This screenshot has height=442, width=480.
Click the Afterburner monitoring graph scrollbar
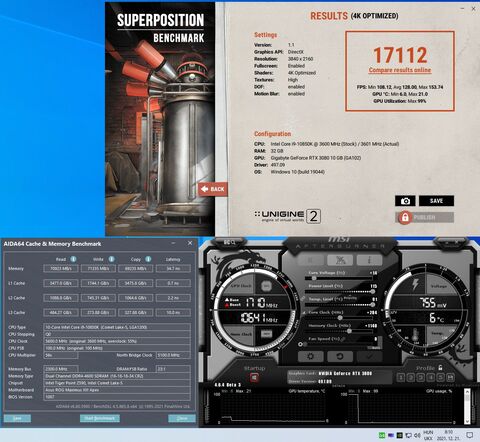point(467,406)
